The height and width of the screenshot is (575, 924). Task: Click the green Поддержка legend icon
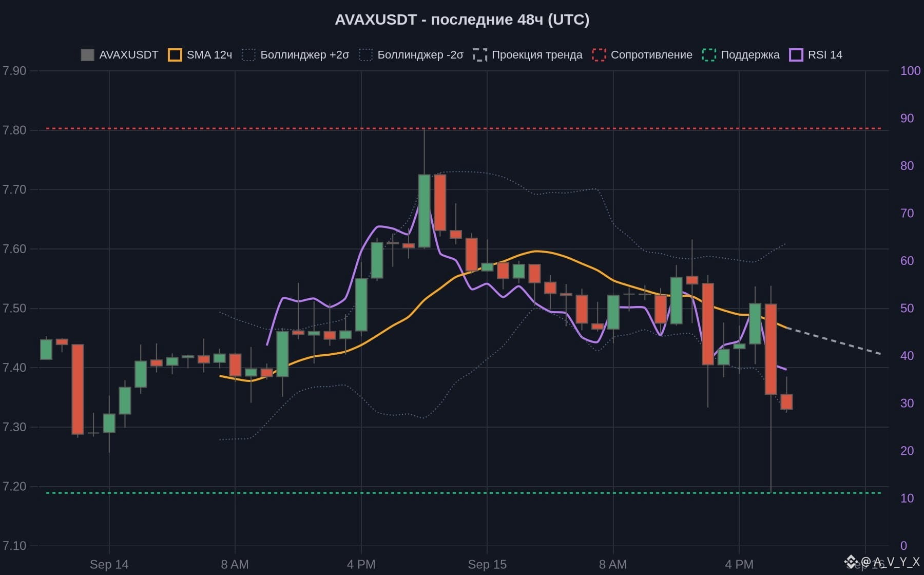click(709, 55)
